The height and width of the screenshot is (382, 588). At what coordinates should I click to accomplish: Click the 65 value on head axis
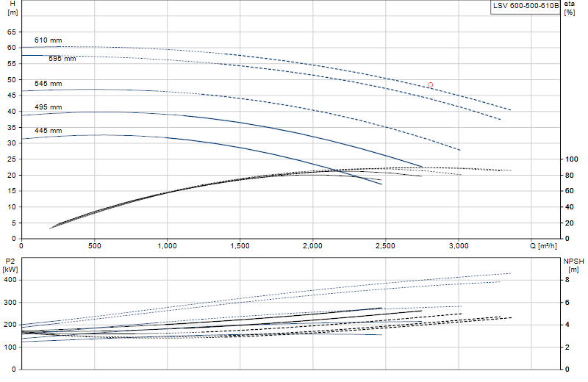[x=12, y=32]
